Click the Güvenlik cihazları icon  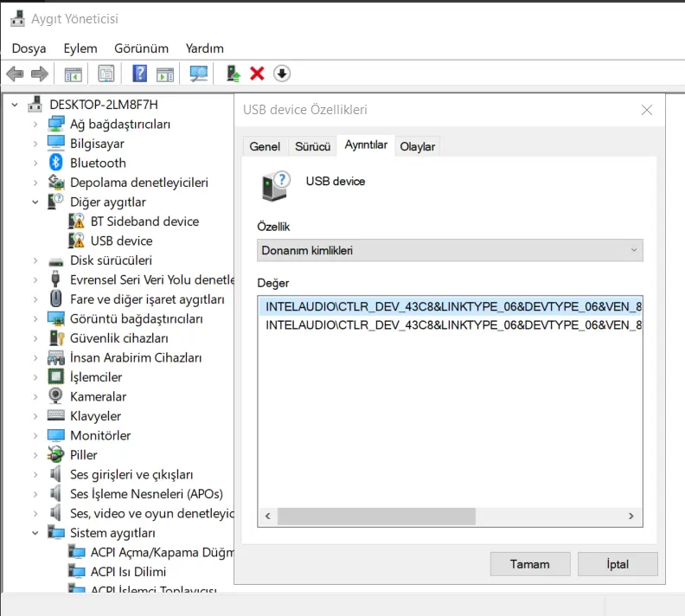[x=56, y=337]
